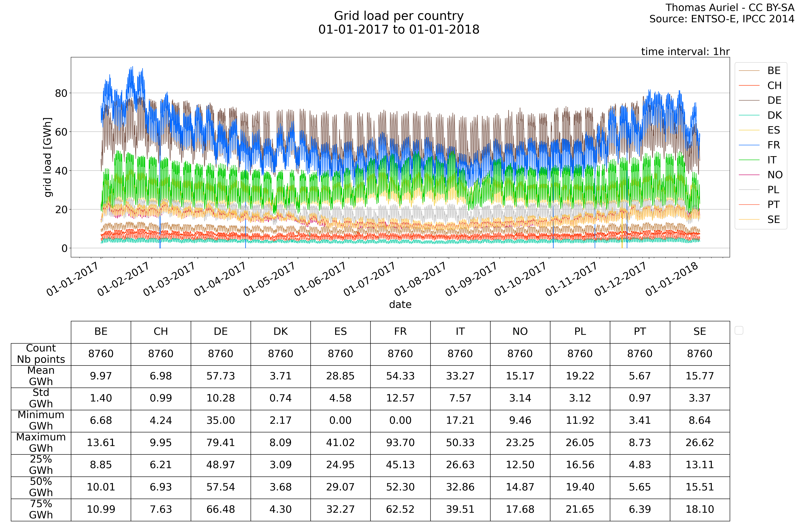Click the SE legend entry
The image size is (798, 532).
(x=774, y=219)
